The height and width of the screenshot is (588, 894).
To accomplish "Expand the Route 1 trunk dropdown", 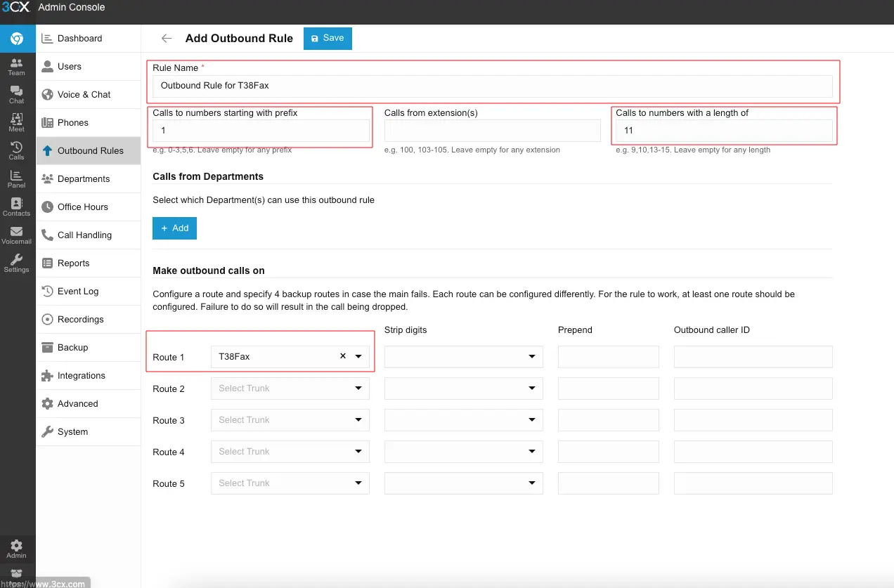I will tap(358, 357).
